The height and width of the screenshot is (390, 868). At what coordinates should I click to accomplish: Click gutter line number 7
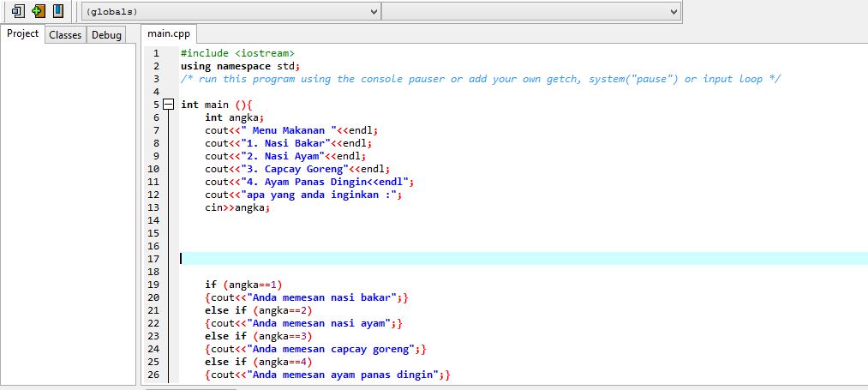156,130
